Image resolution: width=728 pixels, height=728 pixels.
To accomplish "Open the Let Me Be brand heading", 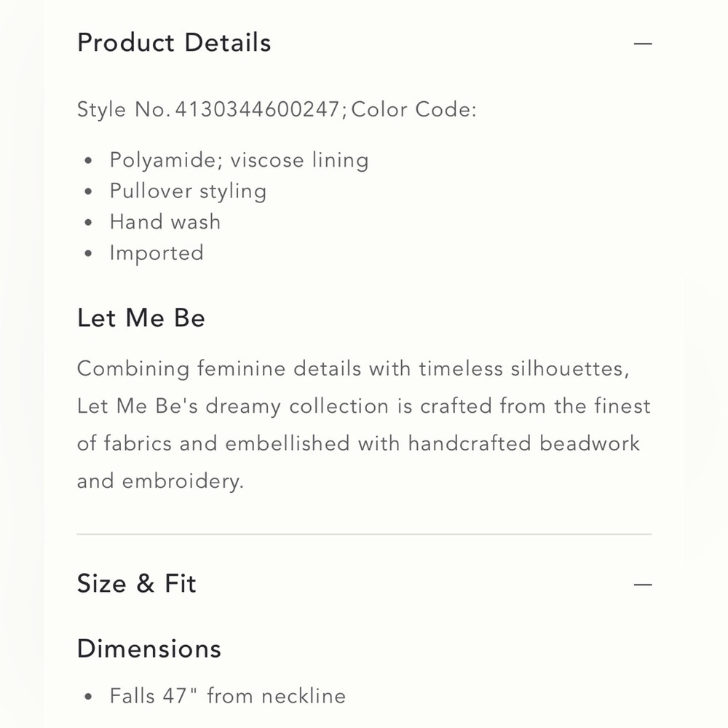I will [x=141, y=319].
